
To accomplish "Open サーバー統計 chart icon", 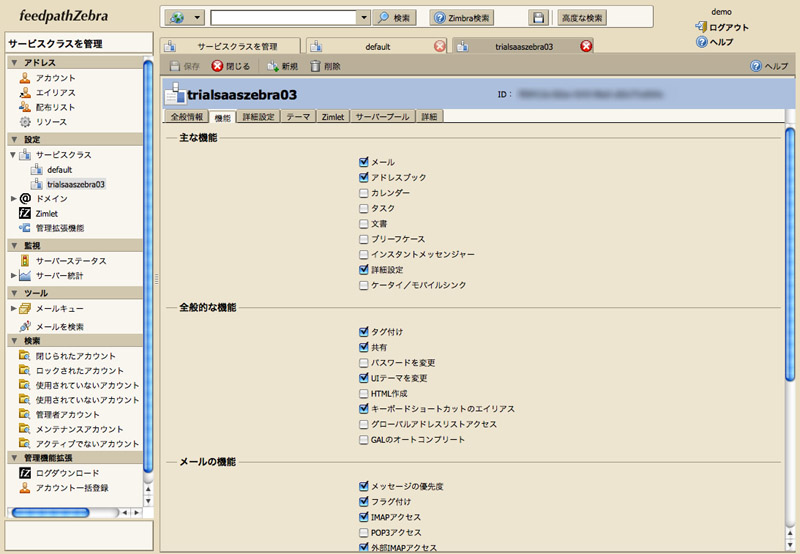I will tap(25, 275).
